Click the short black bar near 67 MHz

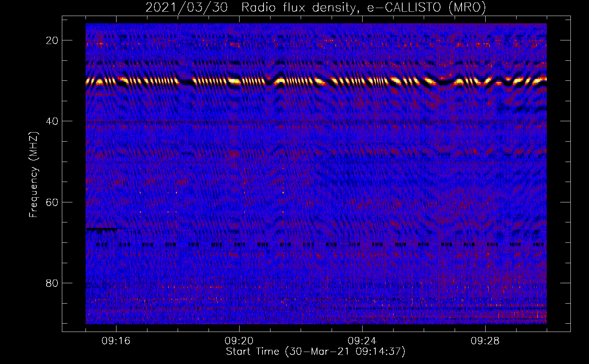pos(102,229)
